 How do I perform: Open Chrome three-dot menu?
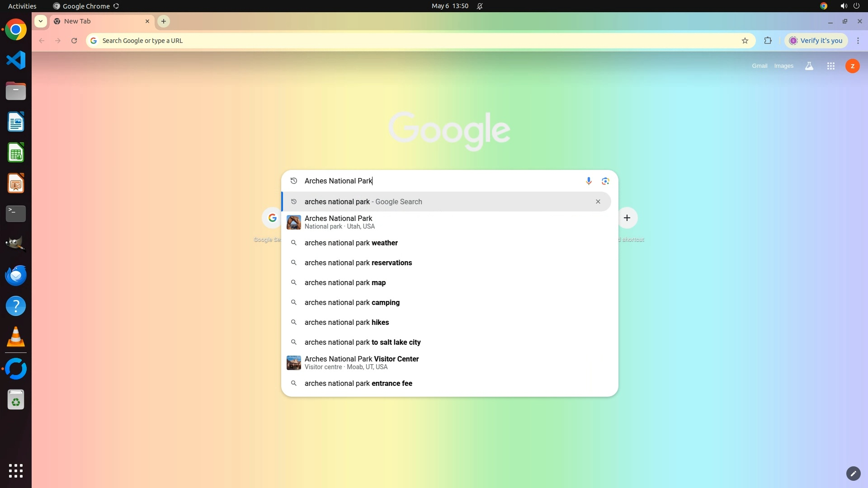(x=858, y=41)
